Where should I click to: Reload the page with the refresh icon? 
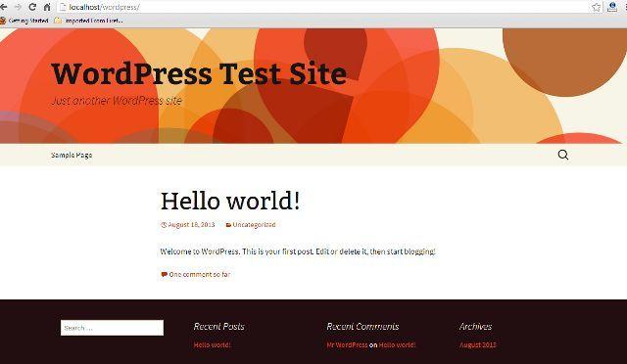click(32, 7)
